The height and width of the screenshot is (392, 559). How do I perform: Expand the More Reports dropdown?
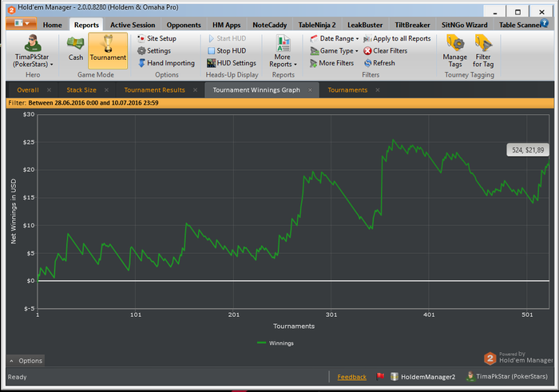pyautogui.click(x=283, y=50)
